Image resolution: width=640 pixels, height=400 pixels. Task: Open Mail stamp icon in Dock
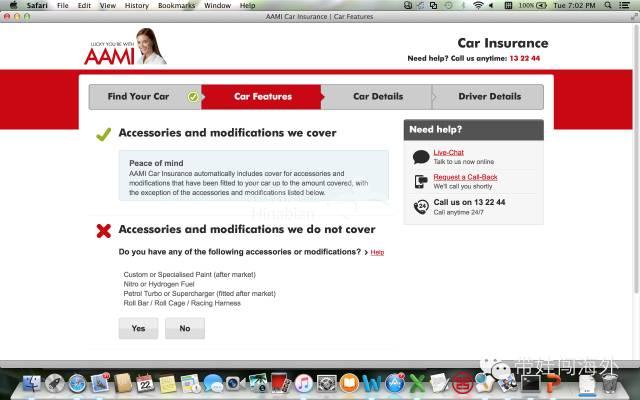(x=100, y=383)
